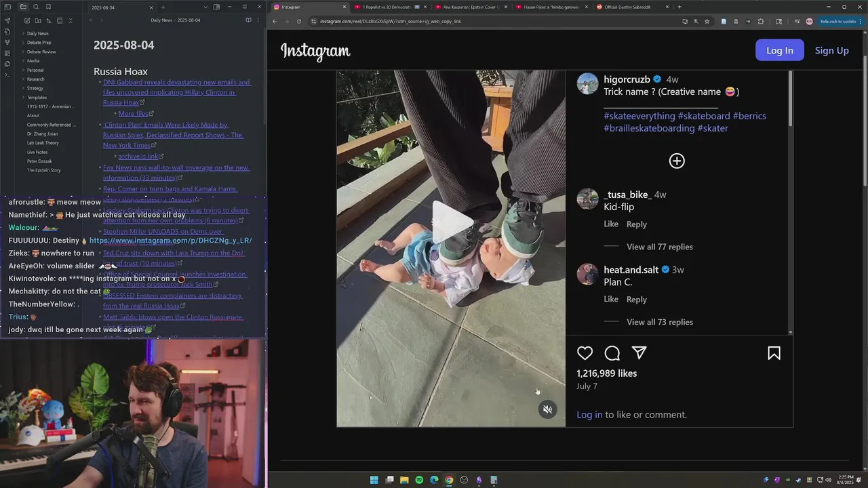View all 73 replies under heat.and.salt
This screenshot has width=868, height=488.
point(660,322)
